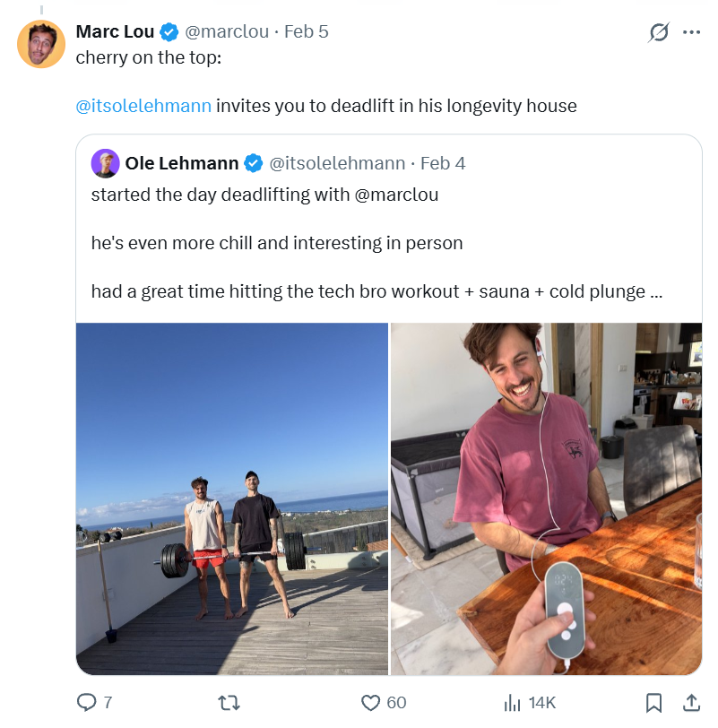Click Ole Lehmann's verified badge

pos(254,163)
